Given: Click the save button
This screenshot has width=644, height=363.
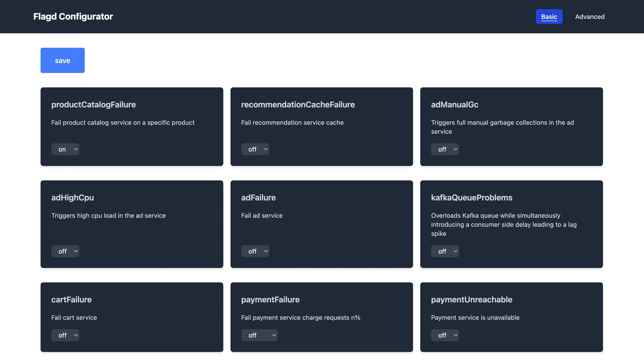Looking at the screenshot, I should (x=62, y=60).
